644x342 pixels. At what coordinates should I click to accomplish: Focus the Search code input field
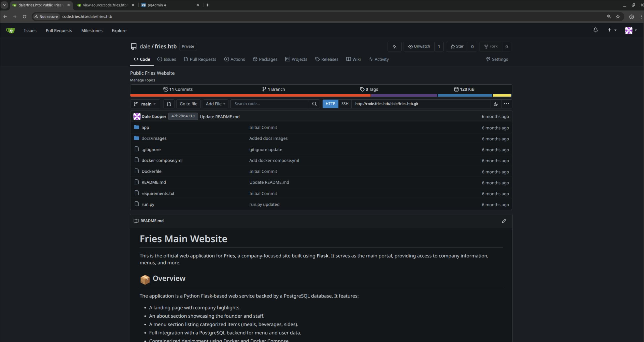tap(269, 104)
